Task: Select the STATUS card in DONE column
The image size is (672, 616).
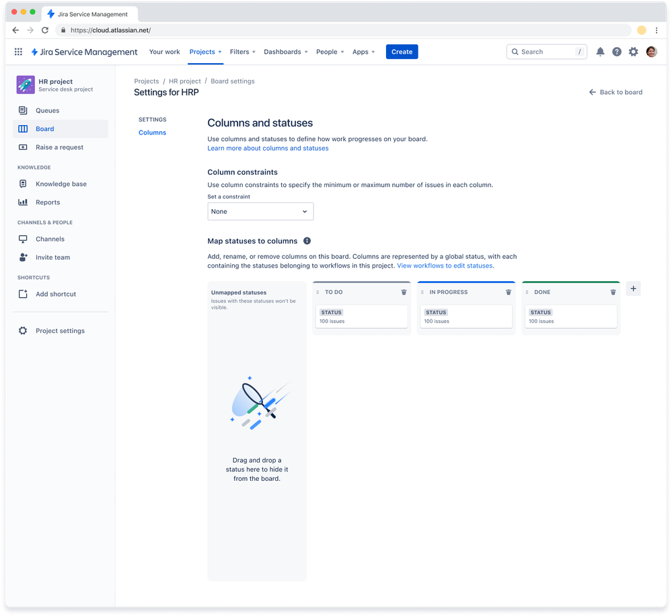Action: (570, 317)
